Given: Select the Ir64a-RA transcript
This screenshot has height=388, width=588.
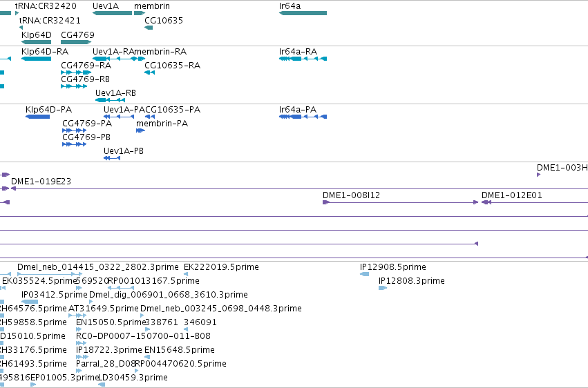Looking at the screenshot, I should 303,59.
